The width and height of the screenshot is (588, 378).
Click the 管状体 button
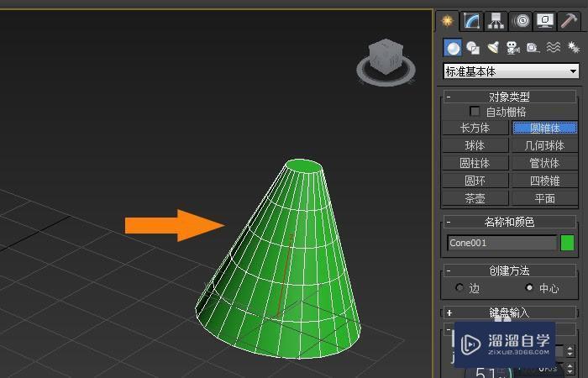[545, 163]
